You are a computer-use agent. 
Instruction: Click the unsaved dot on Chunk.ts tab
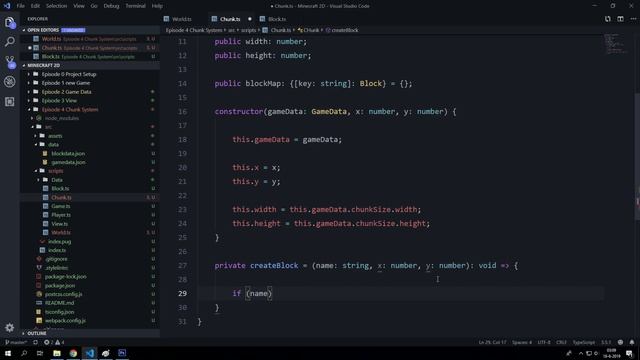[x=250, y=19]
